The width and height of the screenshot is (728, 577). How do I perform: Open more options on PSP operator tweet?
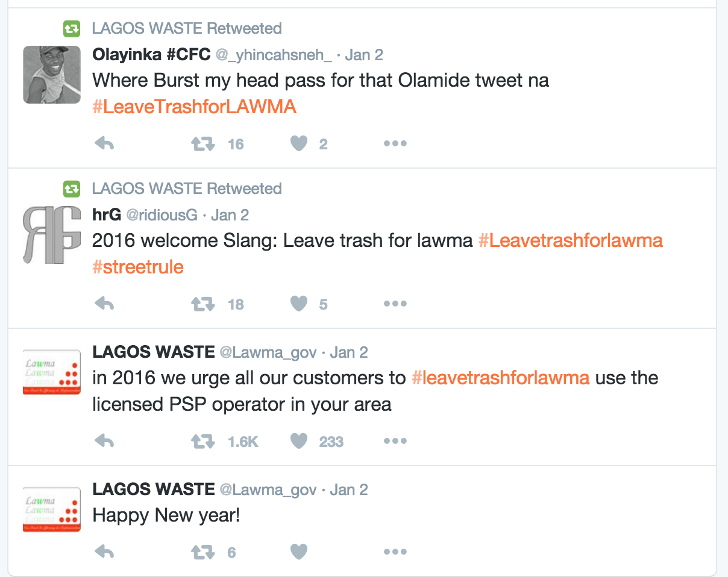(x=395, y=441)
